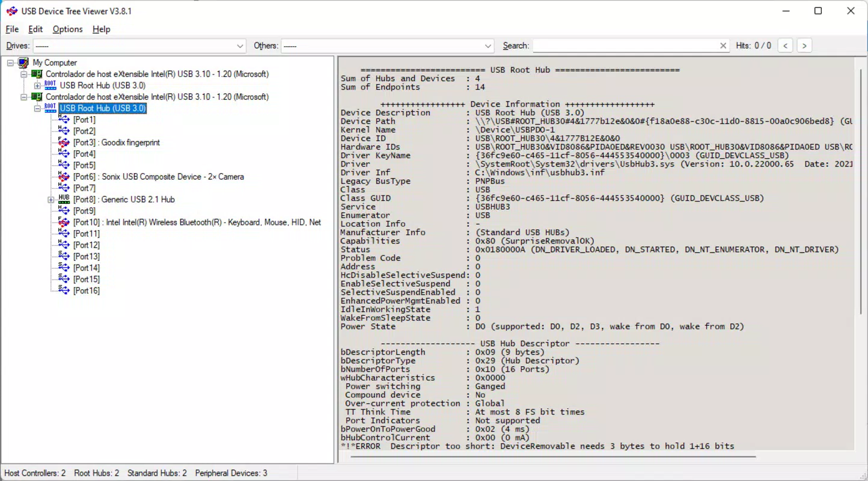The height and width of the screenshot is (481, 868).
Task: Click the Hits: 0 / 0 label
Action: point(753,46)
